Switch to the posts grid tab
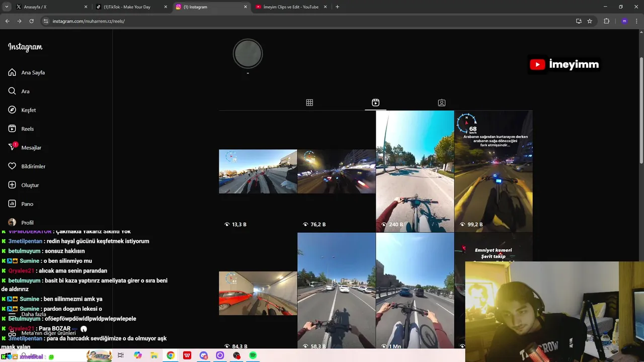The image size is (644, 362). (x=309, y=103)
